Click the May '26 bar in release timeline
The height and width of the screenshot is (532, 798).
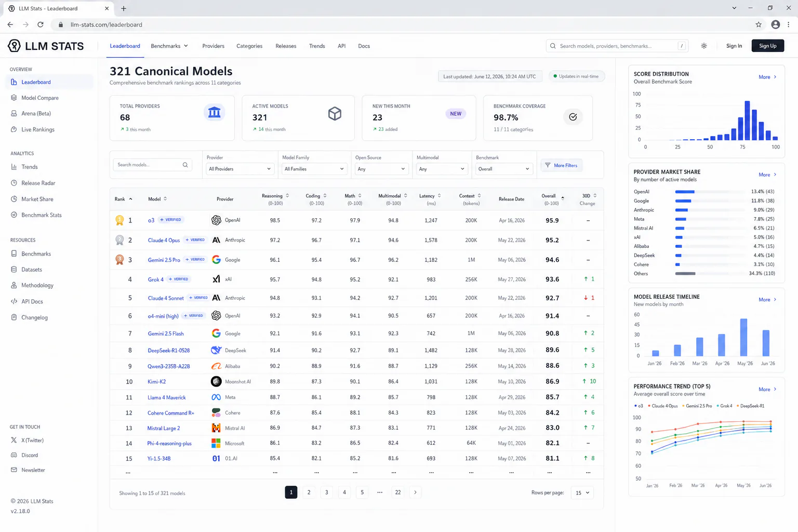(x=744, y=337)
